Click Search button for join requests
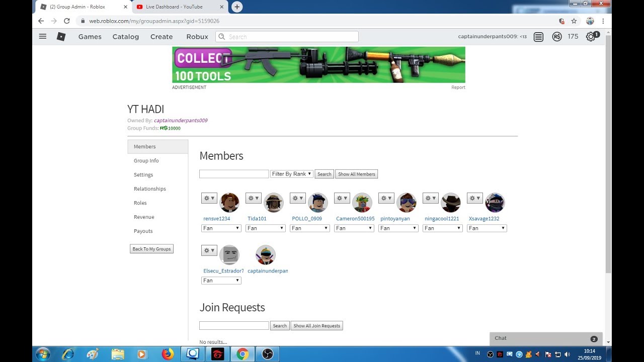This screenshot has width=644, height=362. (280, 326)
